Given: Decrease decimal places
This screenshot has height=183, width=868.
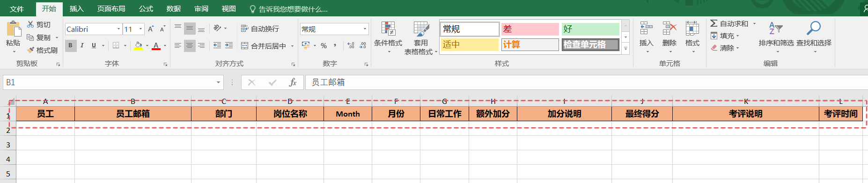Looking at the screenshot, I should (x=363, y=45).
